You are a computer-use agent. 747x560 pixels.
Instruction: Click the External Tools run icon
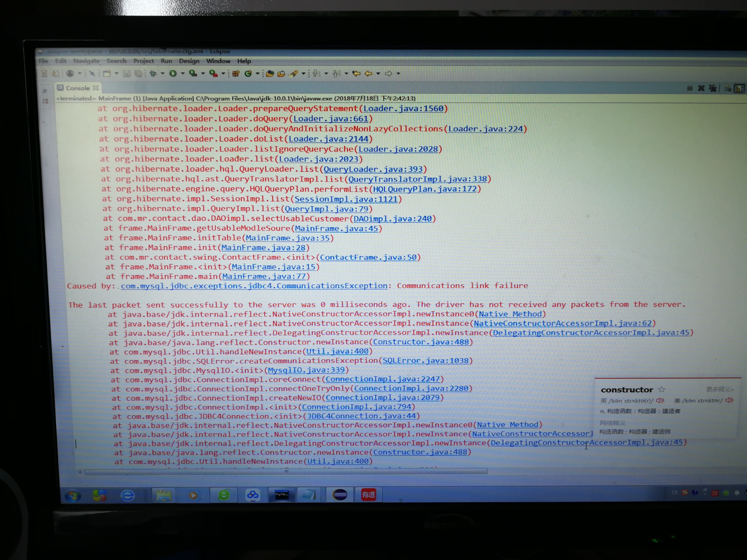tap(213, 73)
